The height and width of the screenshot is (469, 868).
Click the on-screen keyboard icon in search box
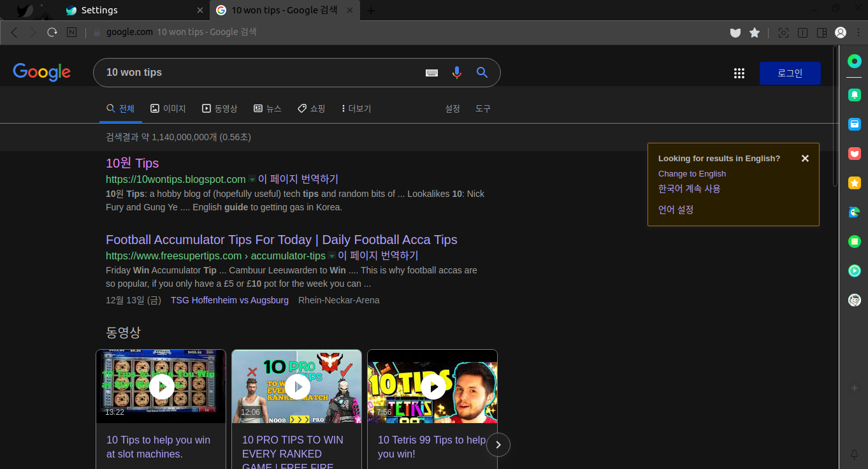point(431,73)
